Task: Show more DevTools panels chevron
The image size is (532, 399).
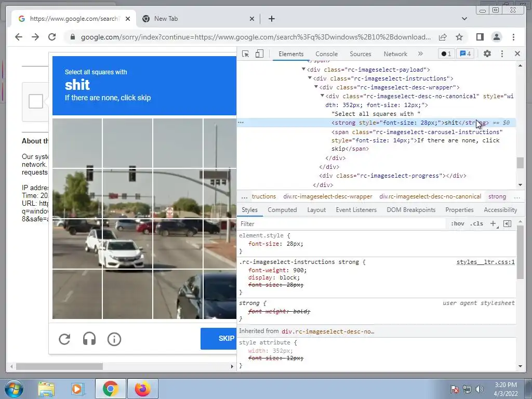Action: tap(420, 54)
